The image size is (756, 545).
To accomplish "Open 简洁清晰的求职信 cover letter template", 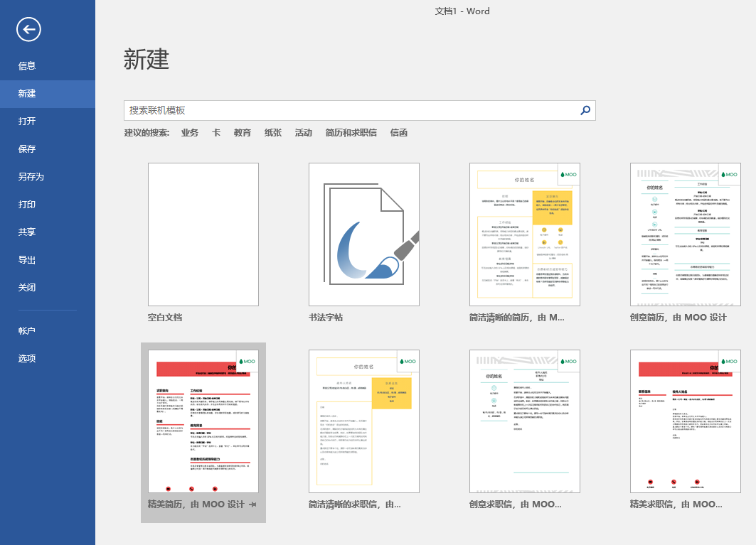I will (x=364, y=421).
